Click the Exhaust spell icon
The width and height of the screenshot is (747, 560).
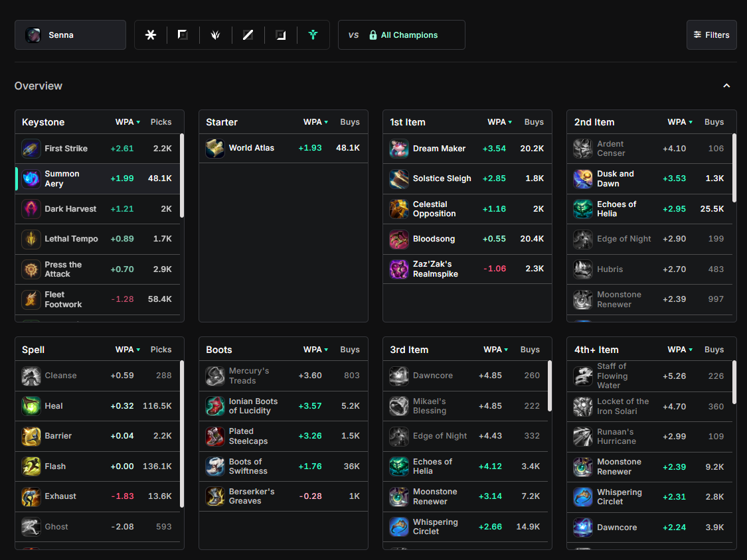[31, 496]
